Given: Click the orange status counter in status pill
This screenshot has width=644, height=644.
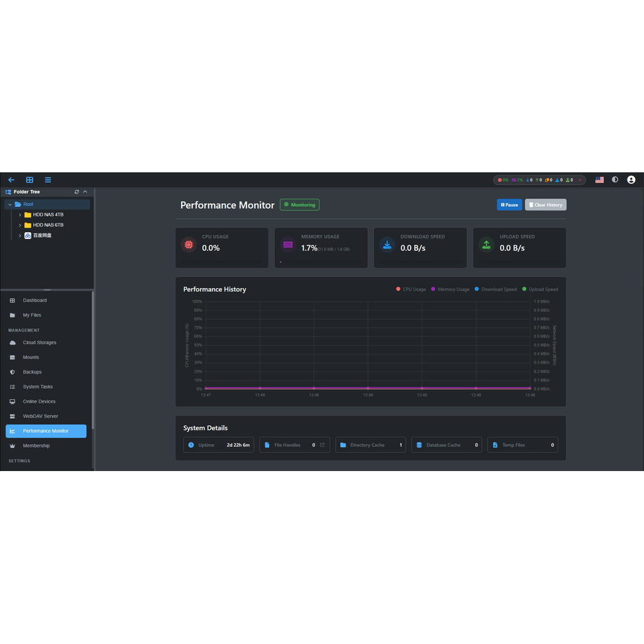Looking at the screenshot, I should coord(548,180).
